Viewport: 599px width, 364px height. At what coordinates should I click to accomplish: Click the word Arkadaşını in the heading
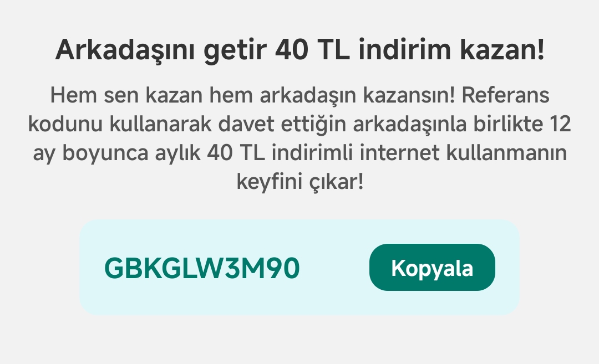point(125,51)
